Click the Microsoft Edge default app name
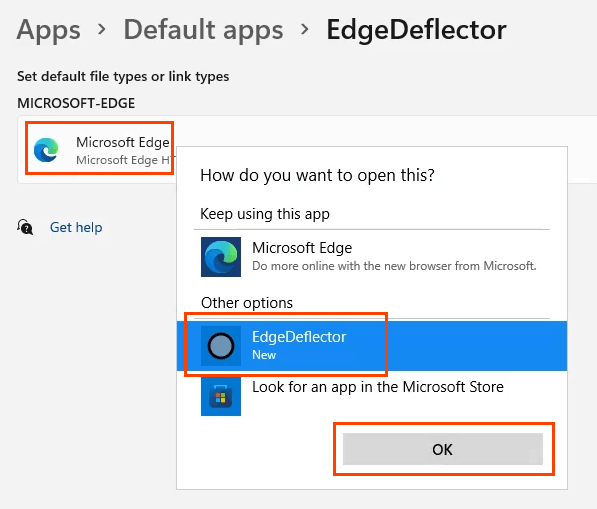Viewport: 597px width, 509px height. coord(123,142)
